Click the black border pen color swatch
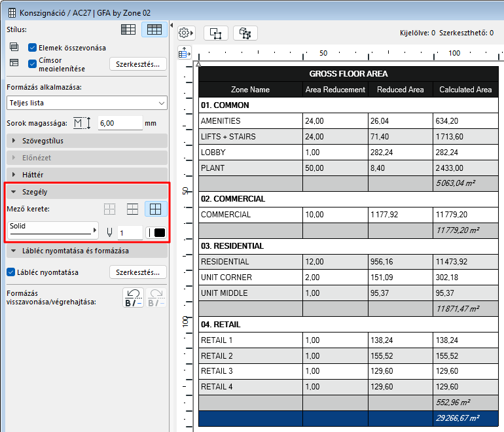The height and width of the screenshot is (432, 504). pyautogui.click(x=160, y=233)
